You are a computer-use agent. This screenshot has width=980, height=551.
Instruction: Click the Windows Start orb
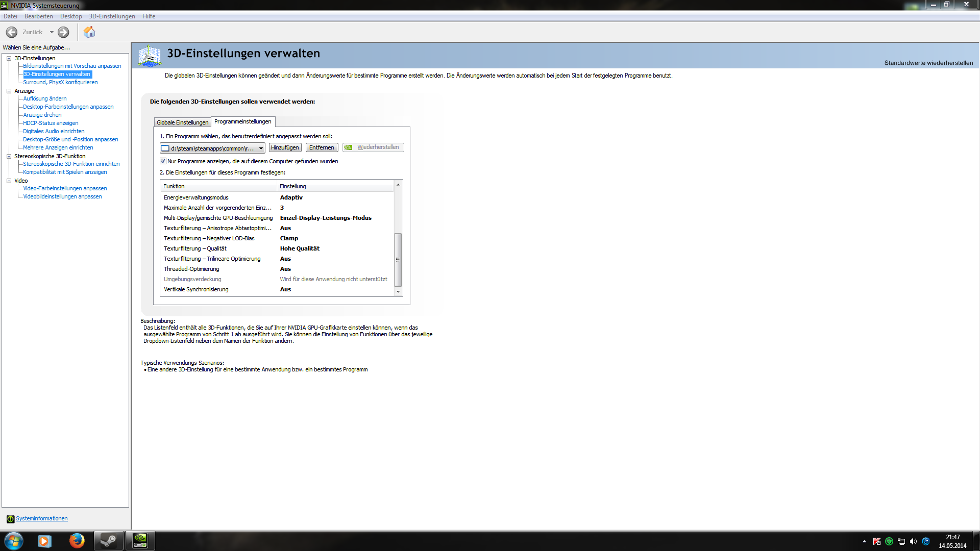pyautogui.click(x=14, y=540)
